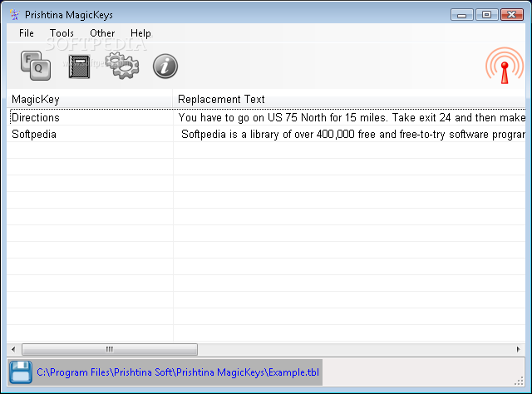Open settings via the gears icon
Image resolution: width=532 pixels, height=394 pixels.
122,66
